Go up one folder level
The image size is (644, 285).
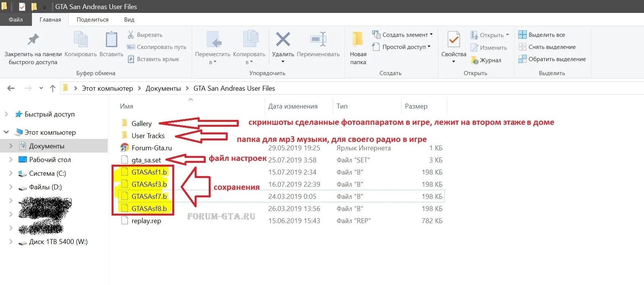[53, 88]
